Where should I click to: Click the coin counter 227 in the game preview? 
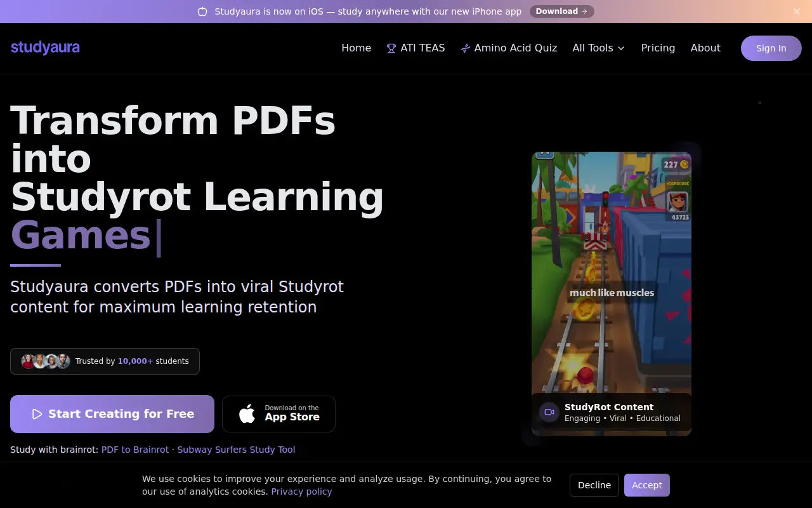point(676,164)
